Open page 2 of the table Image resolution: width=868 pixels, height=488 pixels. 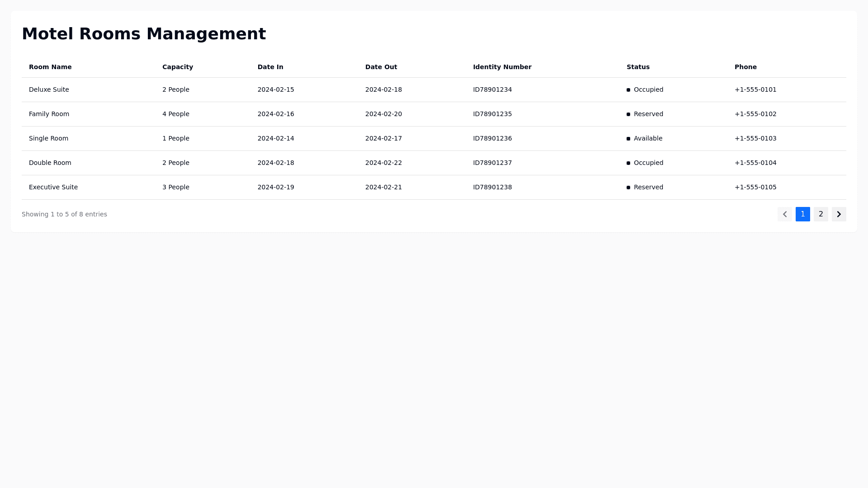click(x=821, y=214)
